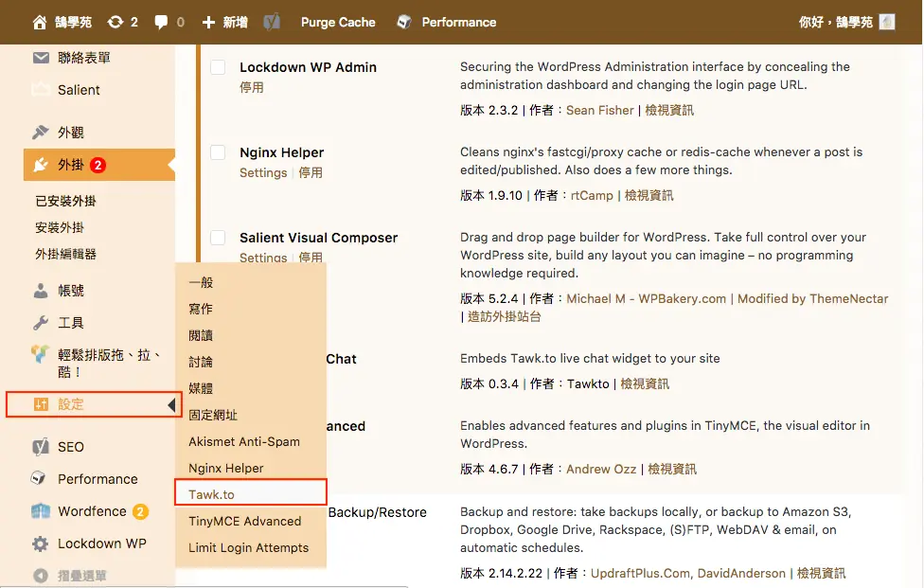
Task: Click the envelope icon for 聯絡表單
Action: pyautogui.click(x=41, y=58)
